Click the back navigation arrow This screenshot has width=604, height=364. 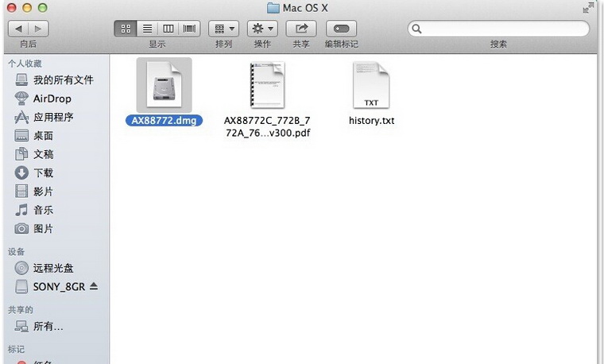point(17,29)
